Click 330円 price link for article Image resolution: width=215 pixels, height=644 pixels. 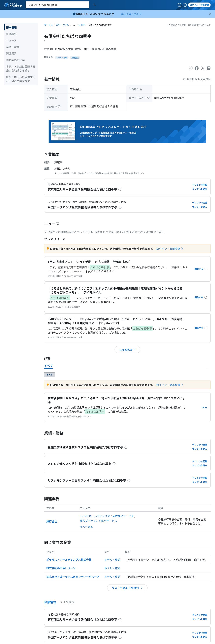tap(204, 407)
